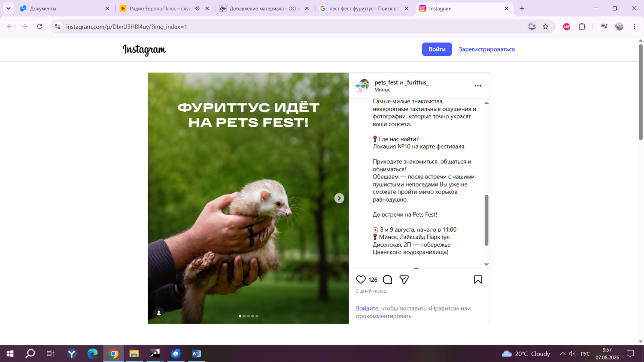This screenshot has width=644, height=362.
Task: Close the Добавление материала tab
Action: click(307, 9)
